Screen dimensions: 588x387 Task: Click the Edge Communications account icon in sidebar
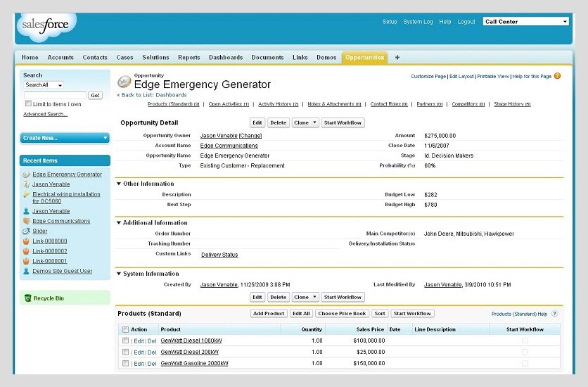pyautogui.click(x=26, y=221)
